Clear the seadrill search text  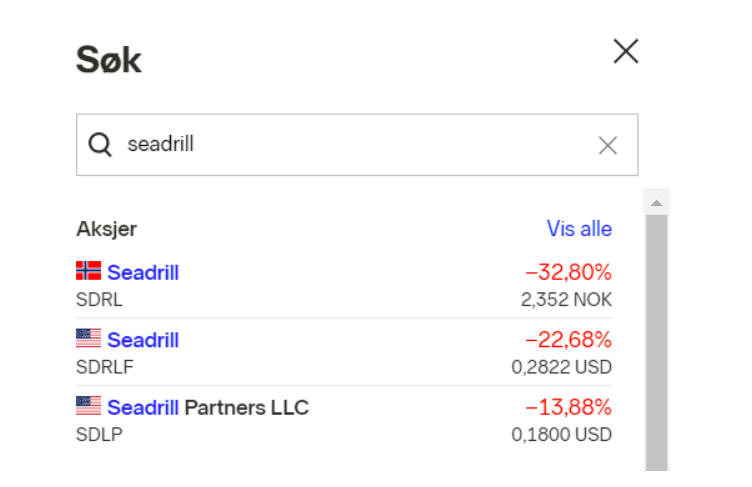[607, 146]
